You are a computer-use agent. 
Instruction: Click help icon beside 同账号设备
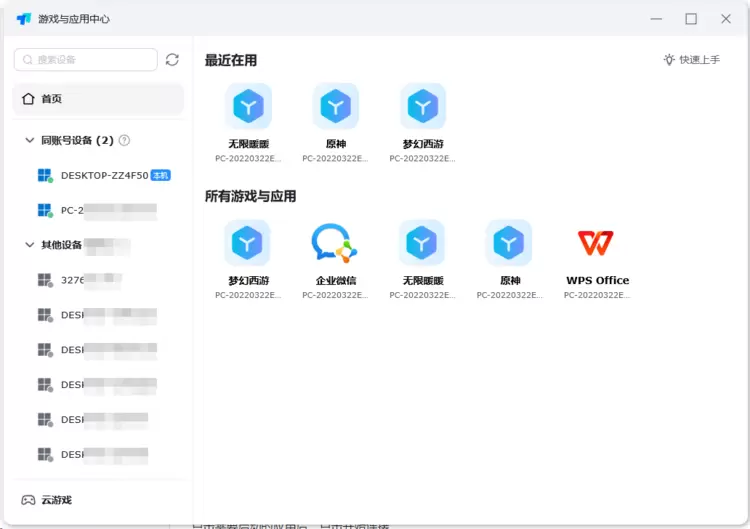coord(124,141)
